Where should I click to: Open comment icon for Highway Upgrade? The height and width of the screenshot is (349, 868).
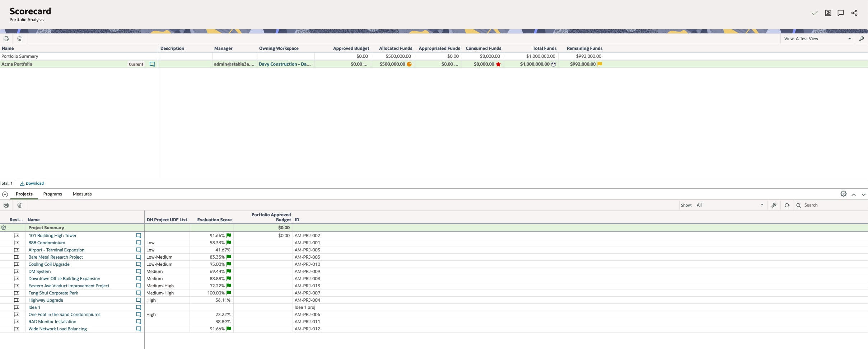coord(139,300)
